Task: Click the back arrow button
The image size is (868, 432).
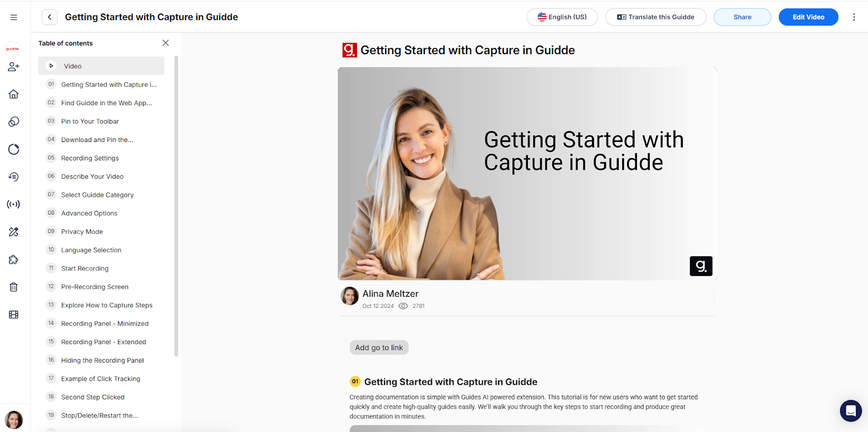Action: (49, 17)
